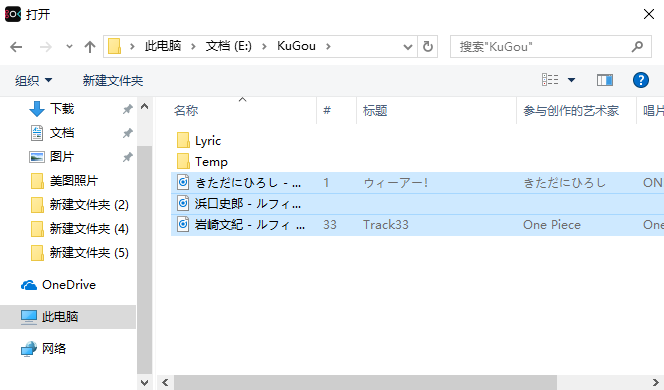Focus the 搜索"KuGou" search box
664x390 pixels.
(542, 47)
